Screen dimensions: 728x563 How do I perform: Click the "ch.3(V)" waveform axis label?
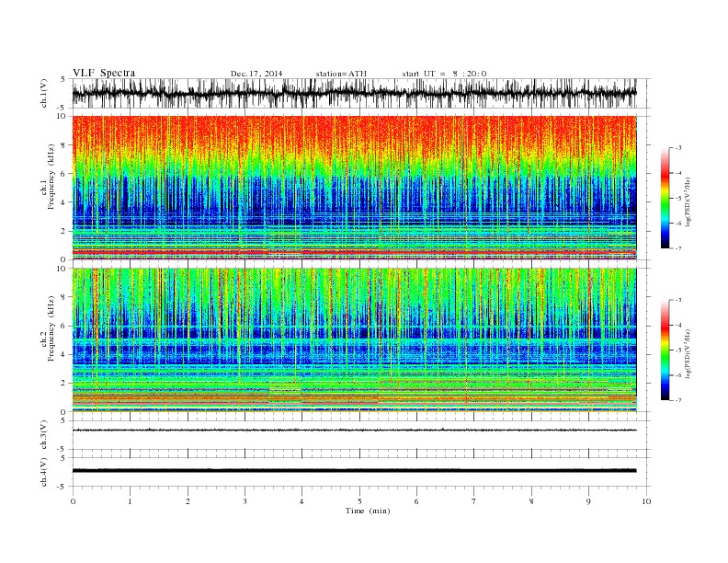44,435
